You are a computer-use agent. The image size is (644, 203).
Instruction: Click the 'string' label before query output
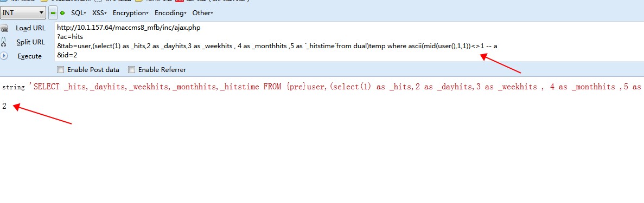pyautogui.click(x=14, y=87)
